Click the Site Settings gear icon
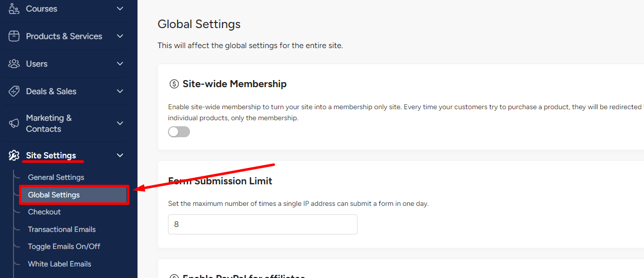The height and width of the screenshot is (278, 644). 14,155
